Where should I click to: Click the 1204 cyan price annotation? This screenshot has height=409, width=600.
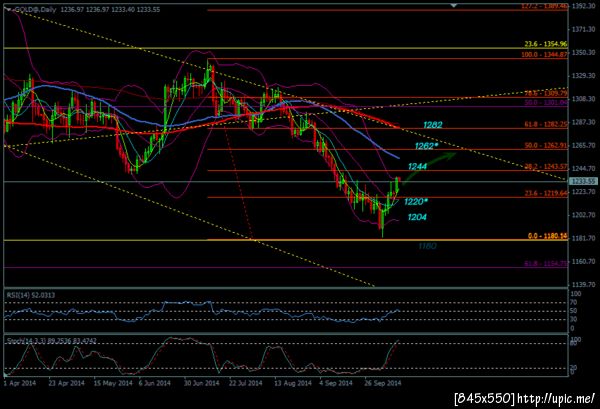coord(417,217)
